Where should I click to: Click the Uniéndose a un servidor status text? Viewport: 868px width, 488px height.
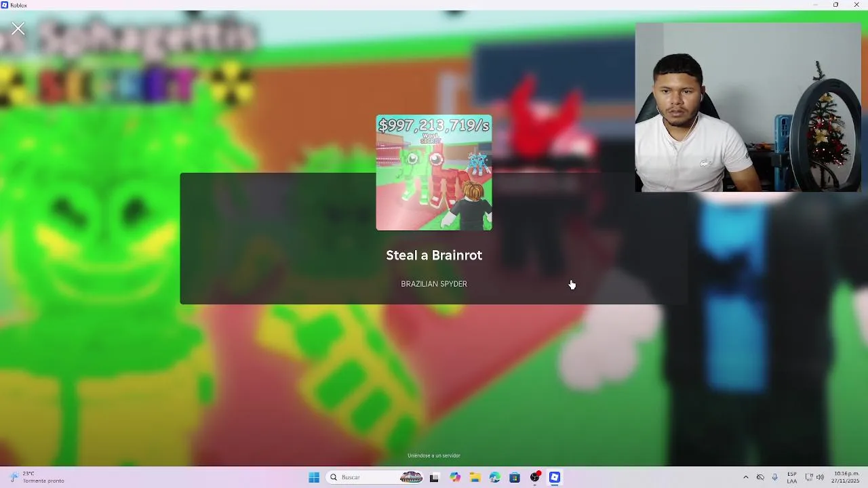(x=434, y=455)
